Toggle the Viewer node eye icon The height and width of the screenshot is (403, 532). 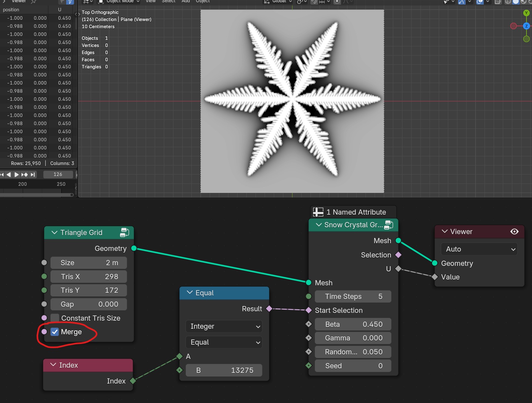pos(514,231)
